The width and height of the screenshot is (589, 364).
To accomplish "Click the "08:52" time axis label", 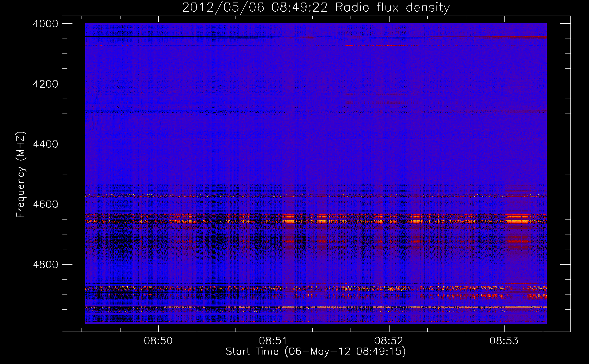I will coord(389,341).
